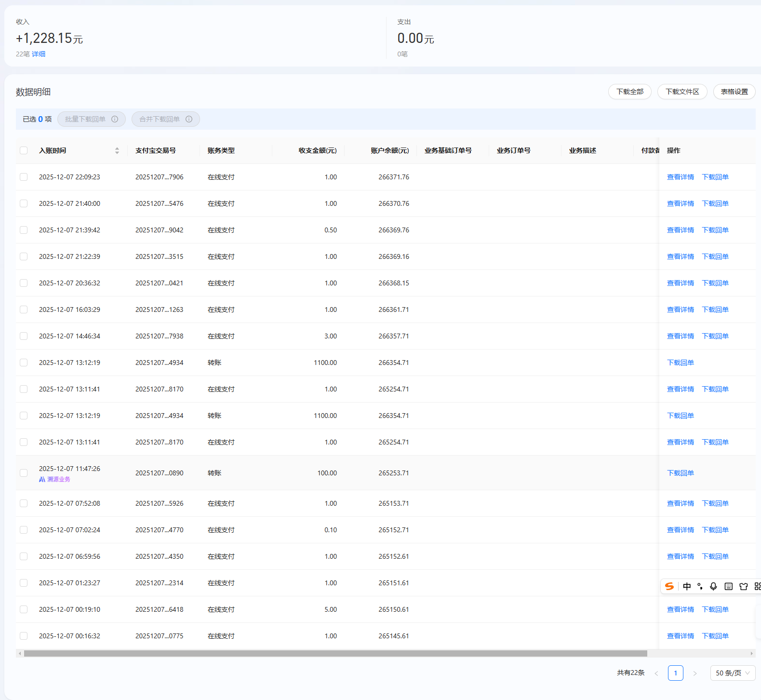Click the next page arrow in pagination
Viewport: 761px width, 700px height.
[x=694, y=673]
